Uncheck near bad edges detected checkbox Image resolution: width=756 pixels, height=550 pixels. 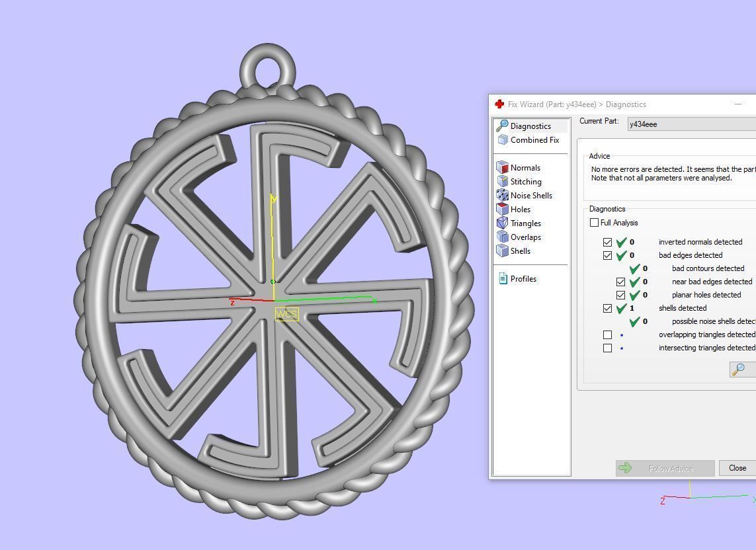pyautogui.click(x=621, y=282)
